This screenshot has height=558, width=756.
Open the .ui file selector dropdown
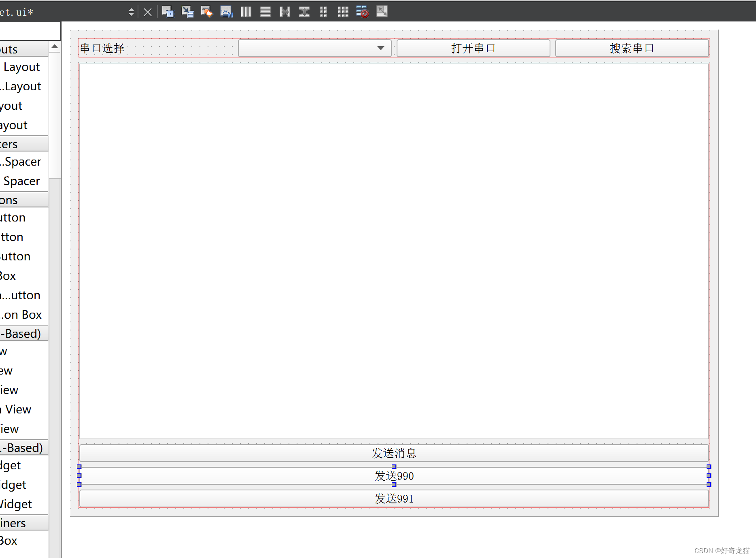click(x=131, y=12)
